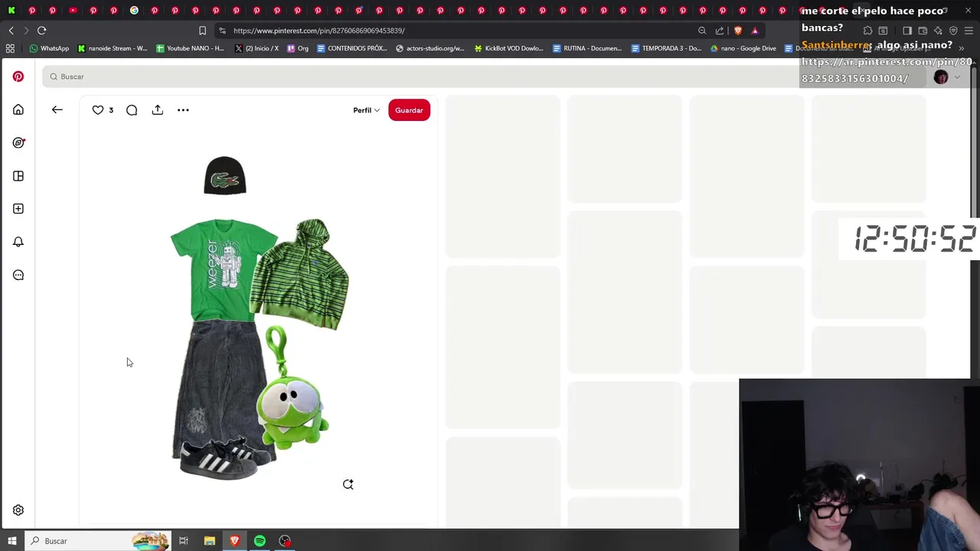Viewport: 980px width, 551px height.
Task: Save pin with Guardar button
Action: click(409, 110)
